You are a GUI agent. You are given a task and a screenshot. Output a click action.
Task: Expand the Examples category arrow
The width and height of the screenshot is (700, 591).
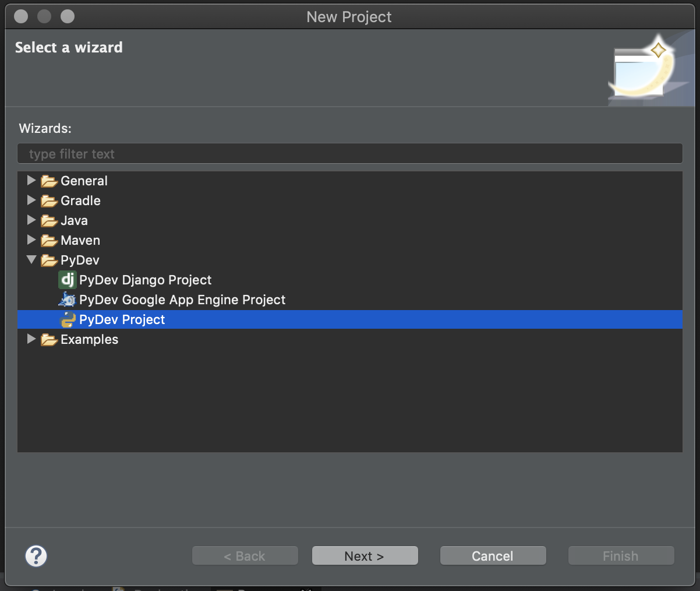[31, 339]
